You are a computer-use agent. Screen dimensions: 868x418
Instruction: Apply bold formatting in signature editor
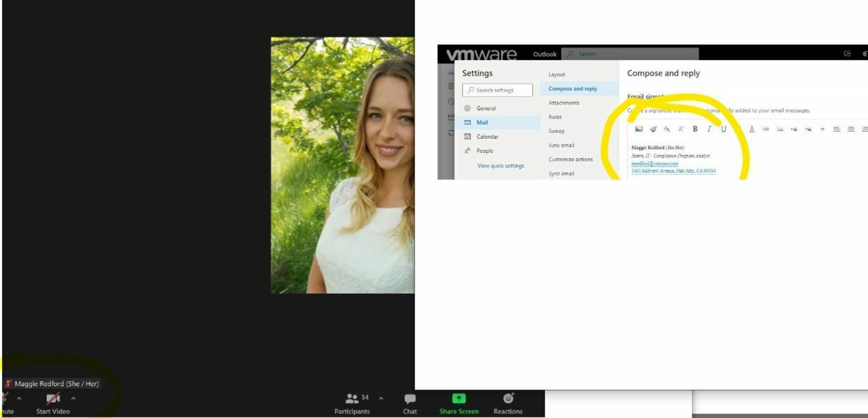pos(695,129)
